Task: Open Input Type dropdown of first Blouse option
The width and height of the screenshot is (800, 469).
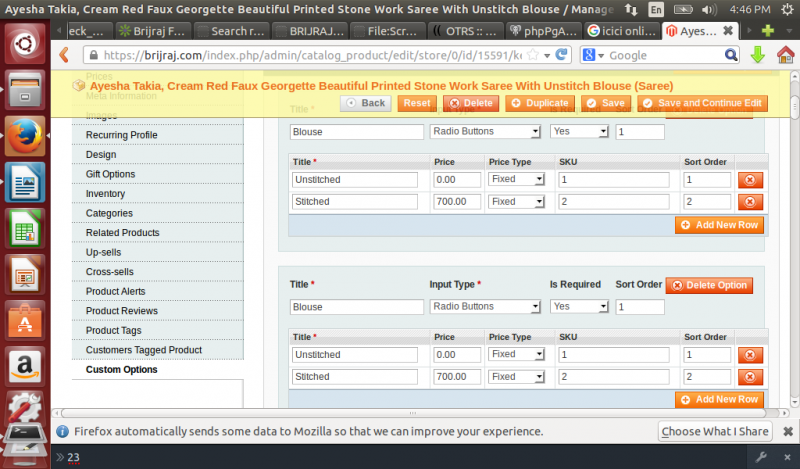Action: coord(485,132)
